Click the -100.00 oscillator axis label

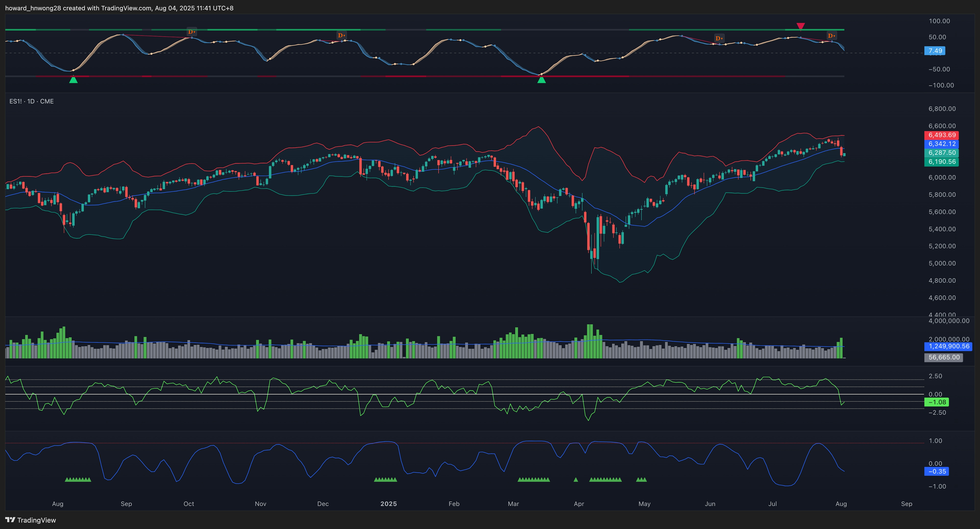point(941,85)
